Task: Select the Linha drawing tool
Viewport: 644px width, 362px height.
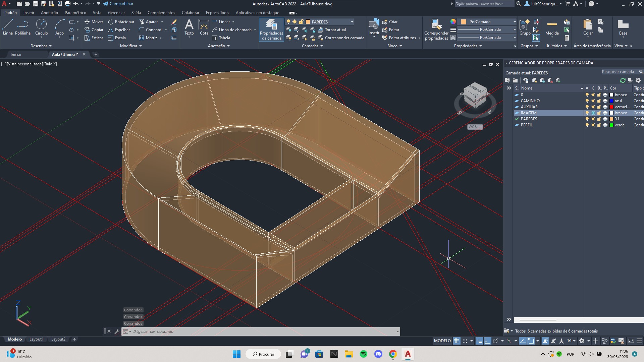Action: coord(8,27)
